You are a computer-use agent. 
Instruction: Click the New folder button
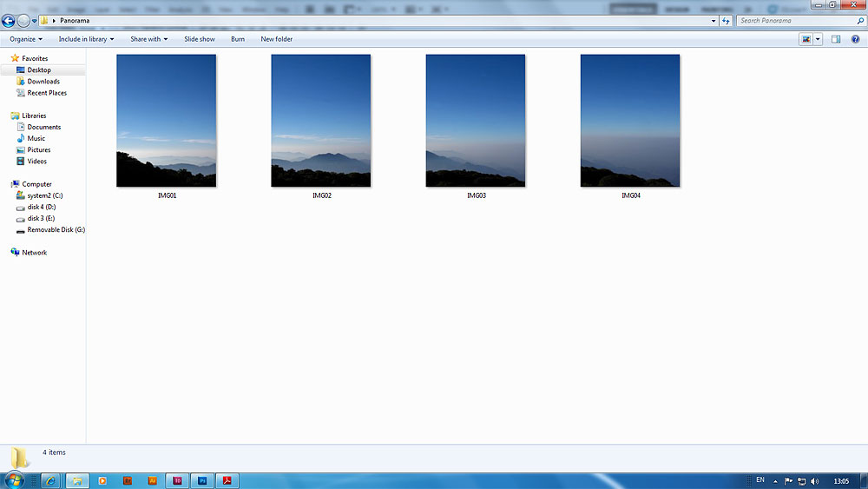pos(276,39)
